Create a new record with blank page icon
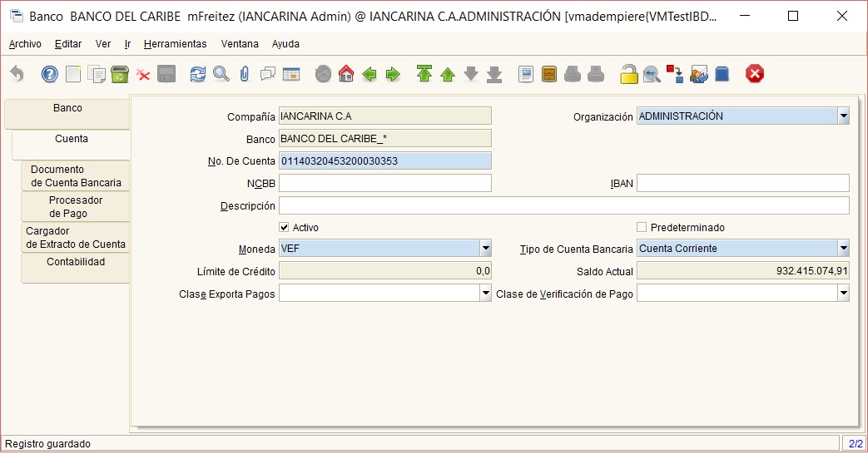This screenshot has width=868, height=474. tap(73, 73)
